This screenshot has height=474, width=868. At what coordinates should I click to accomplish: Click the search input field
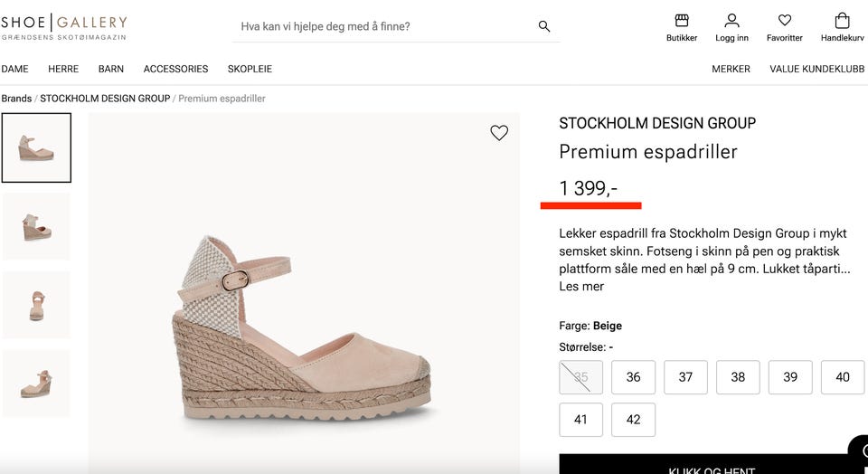(384, 26)
